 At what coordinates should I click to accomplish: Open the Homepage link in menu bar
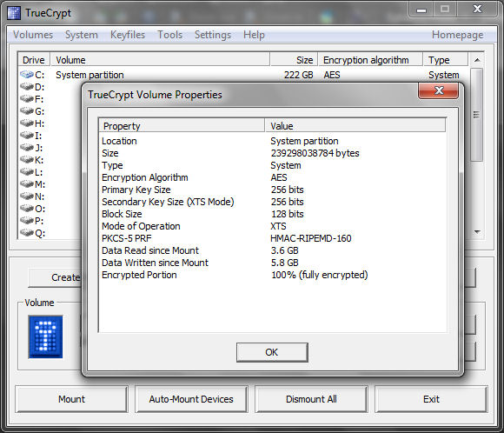click(457, 35)
